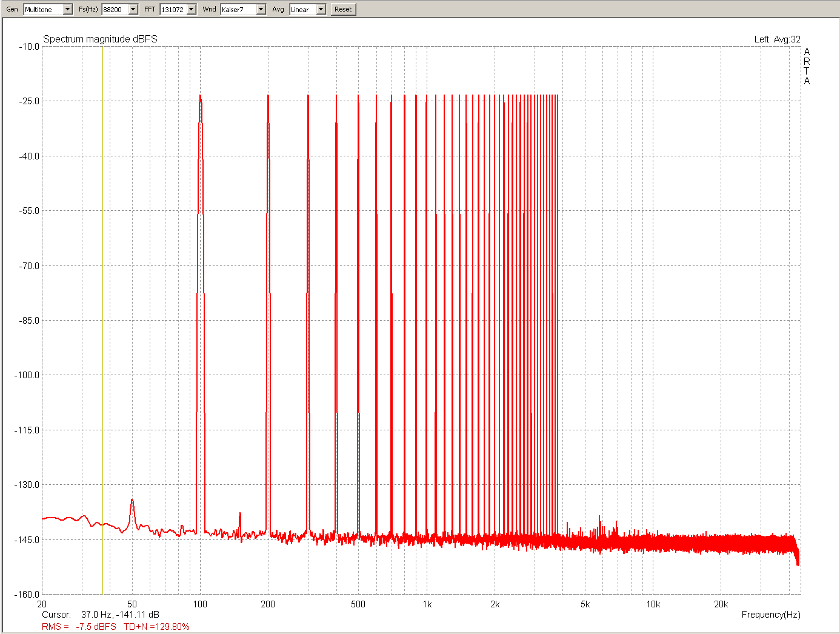The height and width of the screenshot is (634, 840).
Task: Open the Gen signal type dropdown
Action: click(48, 9)
